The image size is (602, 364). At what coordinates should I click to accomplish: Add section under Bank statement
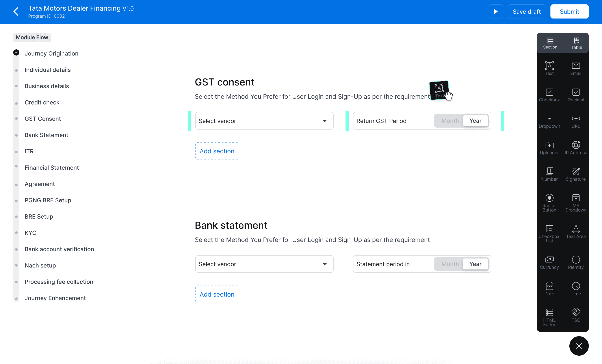click(x=217, y=294)
